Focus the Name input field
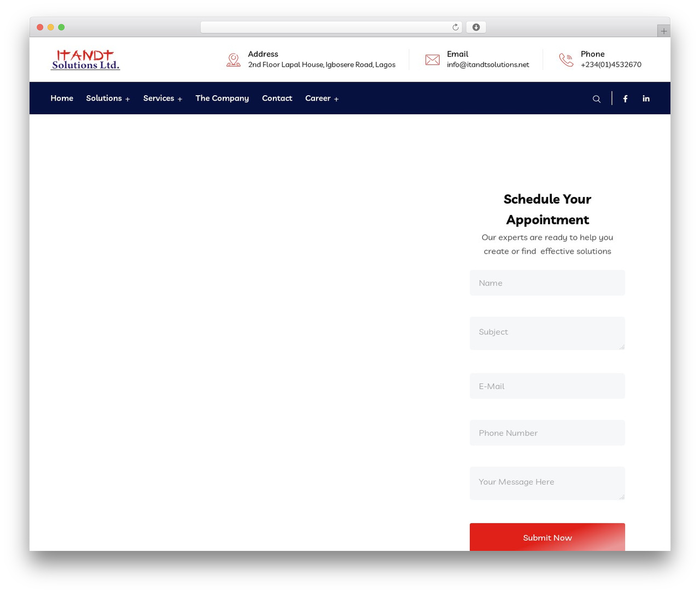The height and width of the screenshot is (593, 700). point(547,283)
